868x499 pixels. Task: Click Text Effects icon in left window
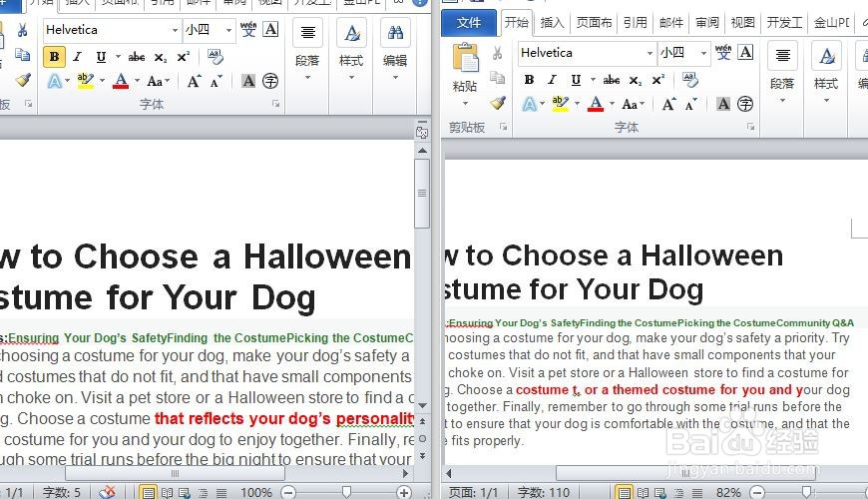click(54, 82)
